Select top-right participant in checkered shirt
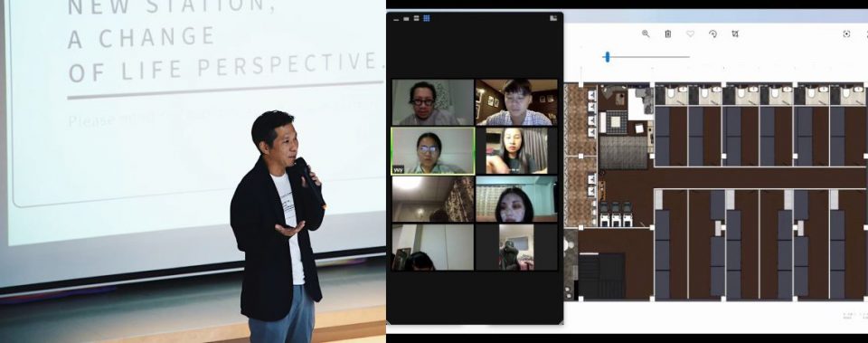The height and width of the screenshot is (343, 868). coord(516,102)
